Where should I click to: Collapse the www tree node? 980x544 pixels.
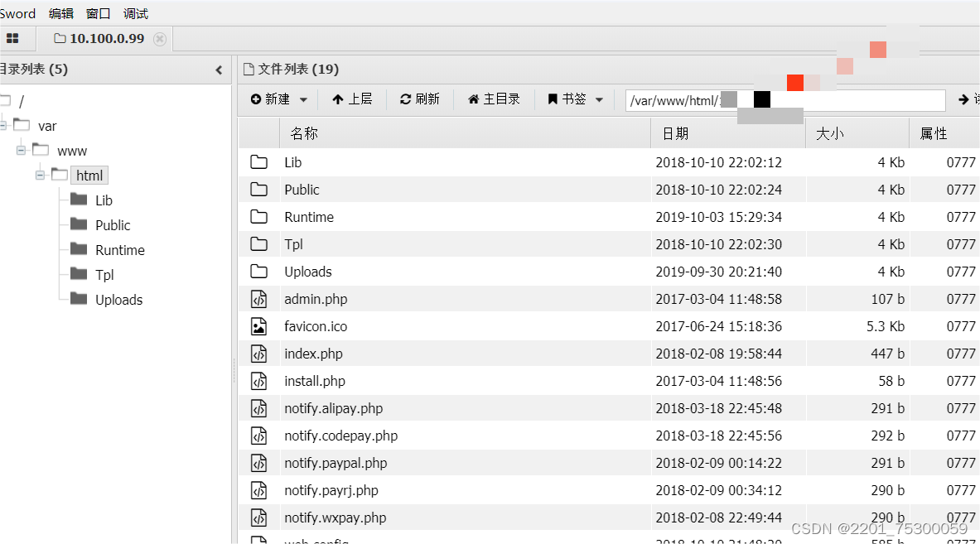coord(21,151)
